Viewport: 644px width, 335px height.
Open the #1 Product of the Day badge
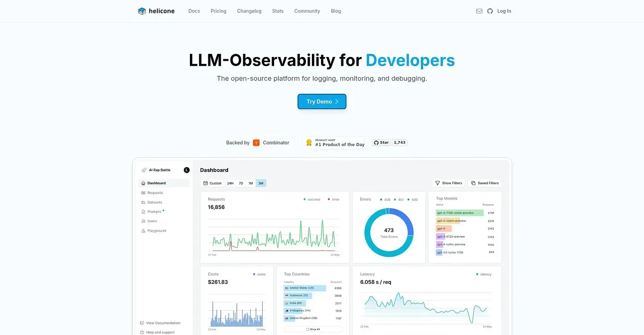pos(333,142)
